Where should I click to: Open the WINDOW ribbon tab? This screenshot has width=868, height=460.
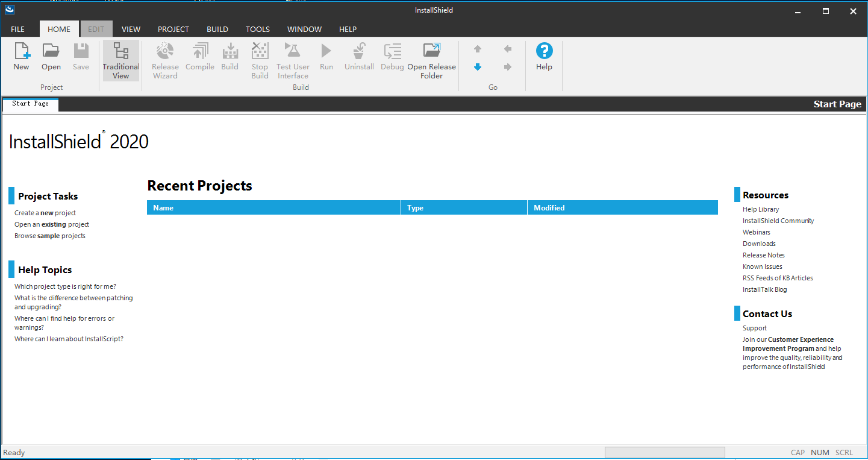304,29
